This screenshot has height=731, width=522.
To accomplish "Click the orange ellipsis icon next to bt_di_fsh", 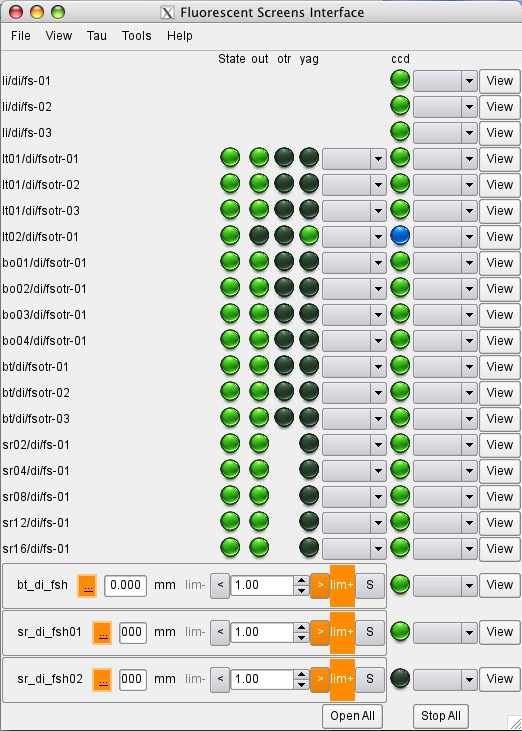I will 87,586.
